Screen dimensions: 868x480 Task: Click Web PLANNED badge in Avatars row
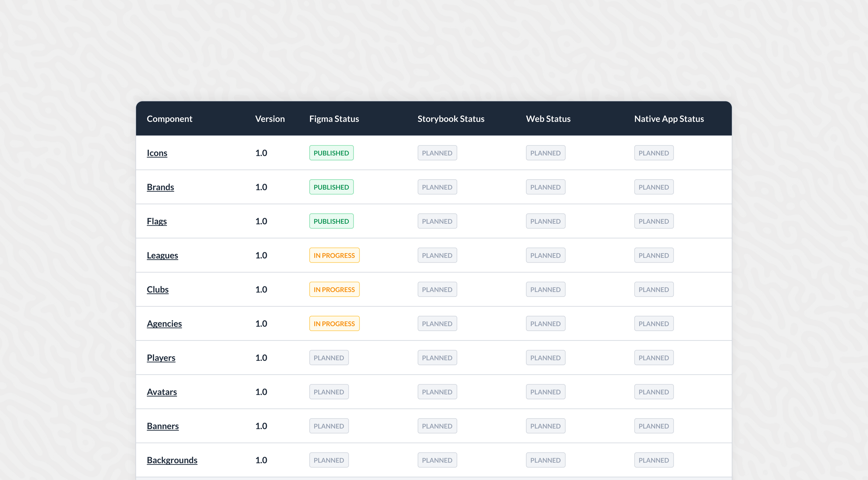[x=546, y=392]
